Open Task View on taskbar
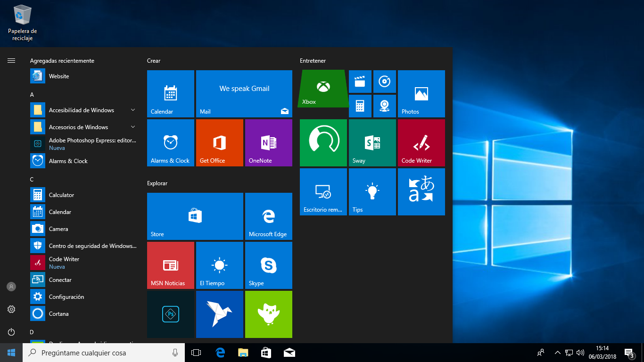 196,353
